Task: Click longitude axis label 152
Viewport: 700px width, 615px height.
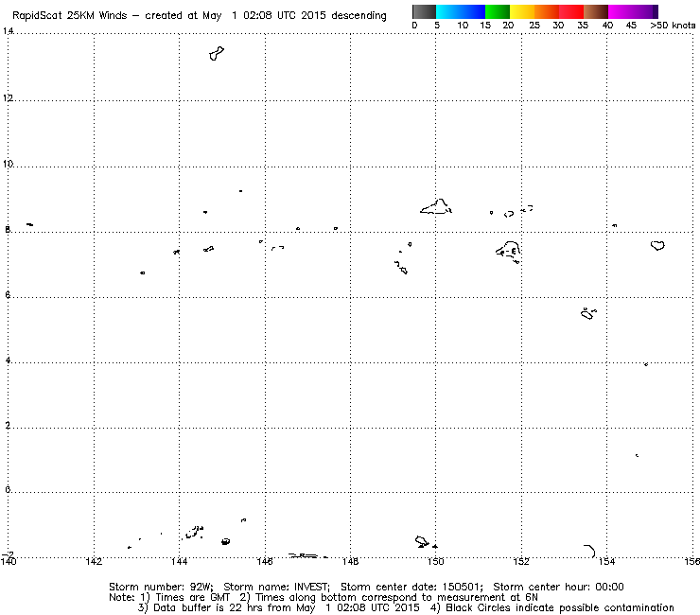Action: [x=521, y=561]
